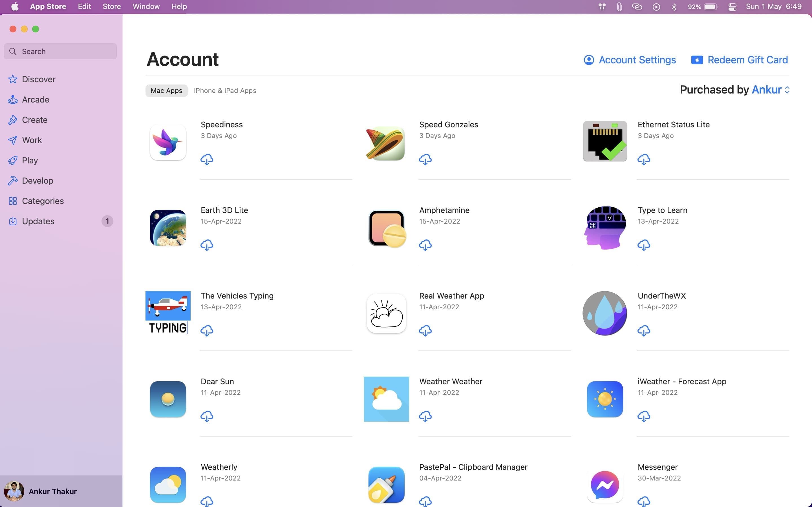Viewport: 812px width, 507px height.
Task: Switch to iPhone & iPad Apps tab
Action: 225,90
